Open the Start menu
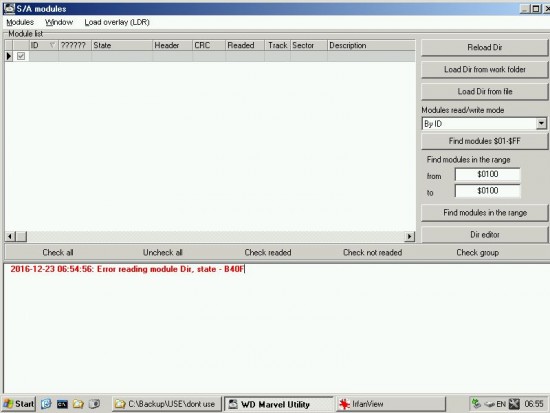550x413 pixels. click(19, 404)
